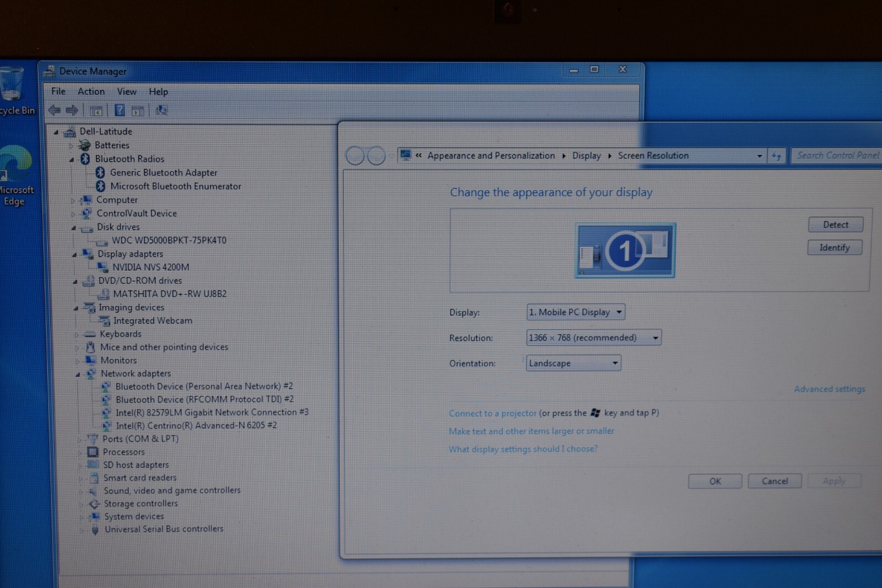This screenshot has width=882, height=588.
Task: Click the OK button in Screen Resolution
Action: (715, 481)
